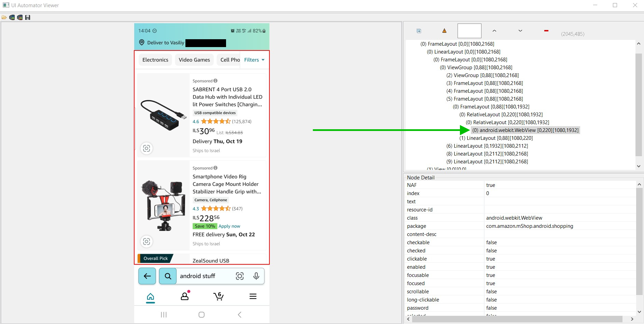Tap the microphone voice search icon
The height and width of the screenshot is (324, 644).
pyautogui.click(x=256, y=276)
